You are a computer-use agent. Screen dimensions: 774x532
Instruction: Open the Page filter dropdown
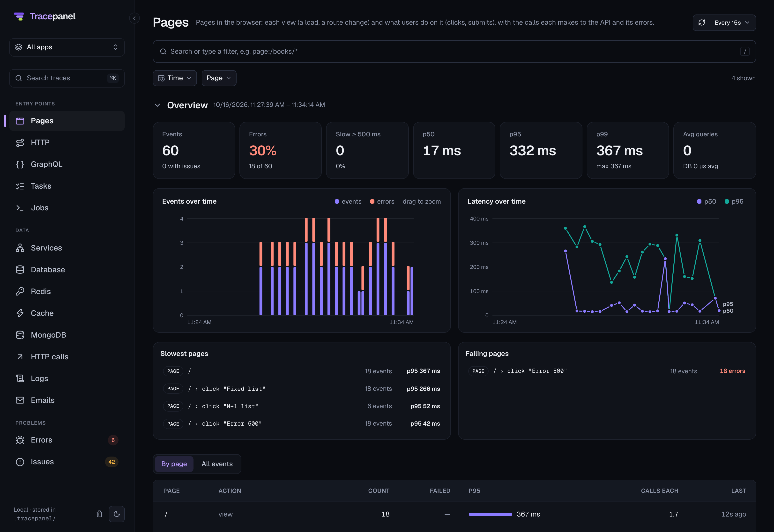[x=219, y=78]
